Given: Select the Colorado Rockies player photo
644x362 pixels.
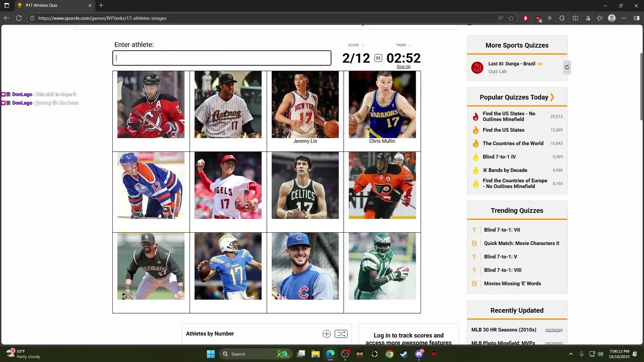Looking at the screenshot, I should 151,266.
